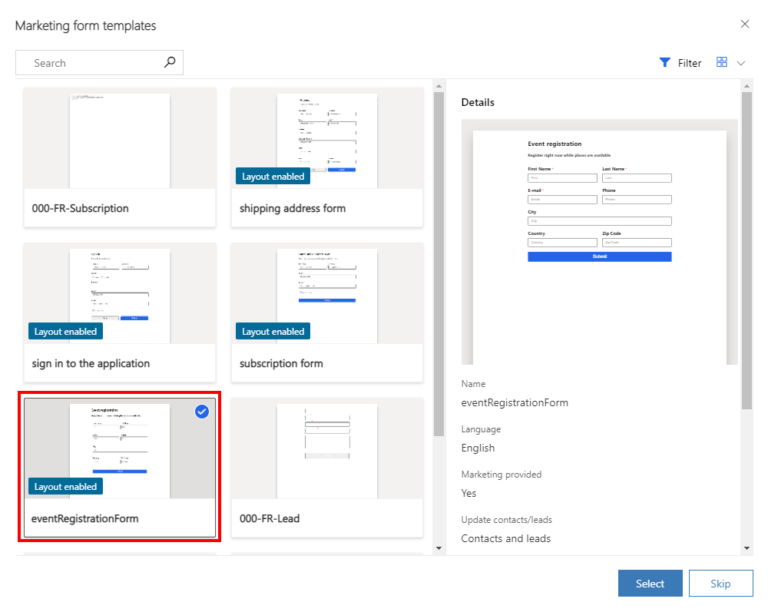768x612 pixels.
Task: Click the 000-FR-Subscription card title
Action: point(80,208)
